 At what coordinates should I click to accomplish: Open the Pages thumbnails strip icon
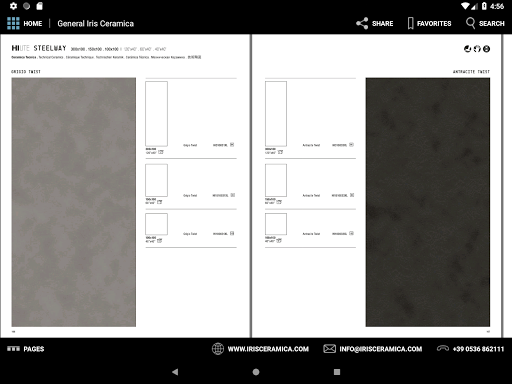pyautogui.click(x=13, y=349)
